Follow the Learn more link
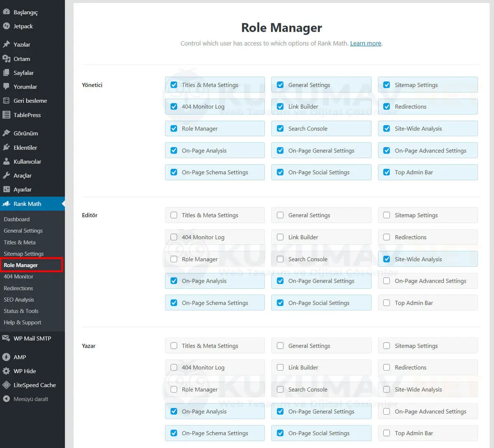 point(366,43)
